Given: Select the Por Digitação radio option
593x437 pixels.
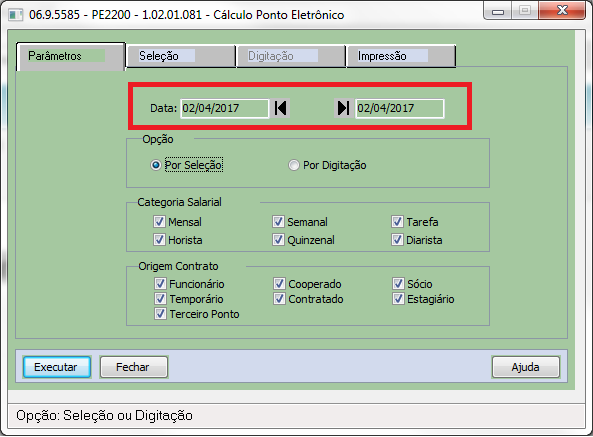Looking at the screenshot, I should coord(293,165).
